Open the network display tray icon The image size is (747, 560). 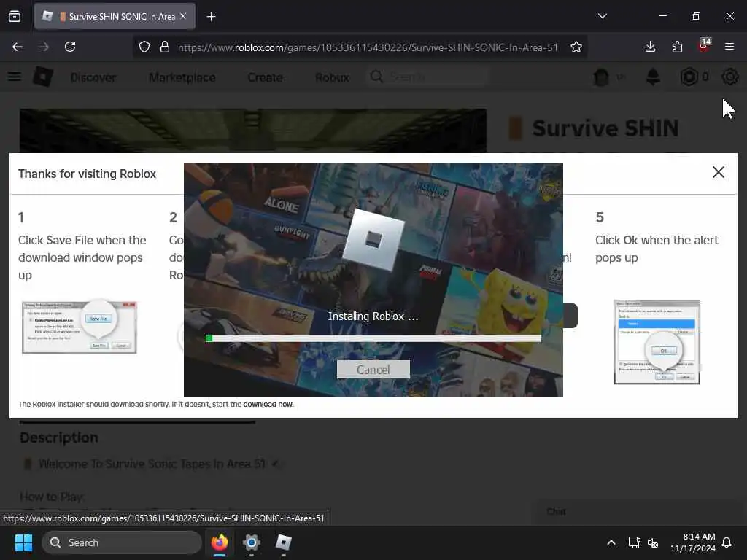coord(634,542)
